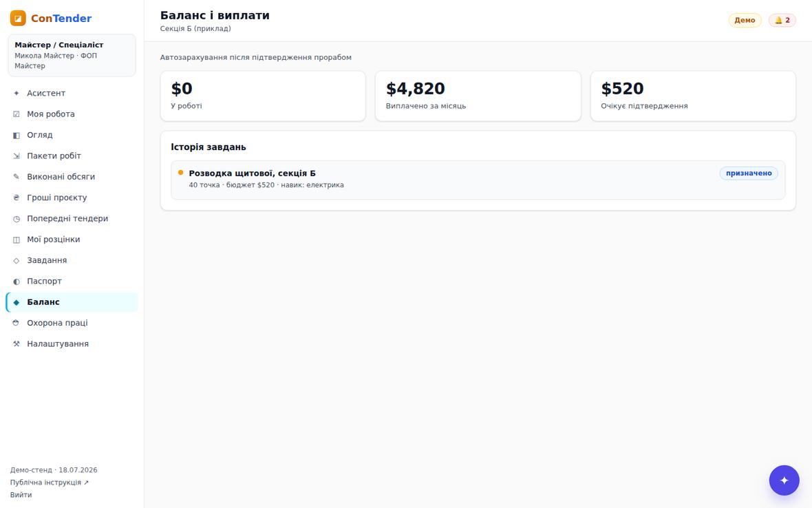
Task: Open Пакети робіт section
Action: tap(72, 156)
